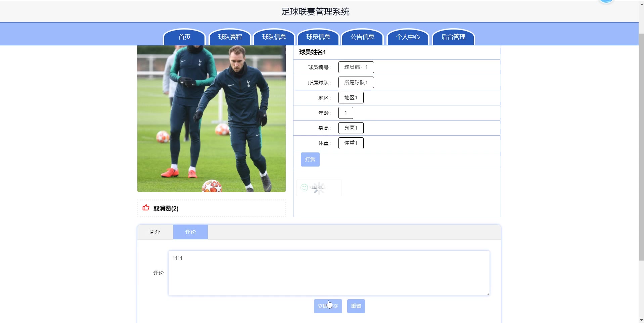Click the red thumbs-up like icon
This screenshot has width=644, height=323.
[146, 207]
